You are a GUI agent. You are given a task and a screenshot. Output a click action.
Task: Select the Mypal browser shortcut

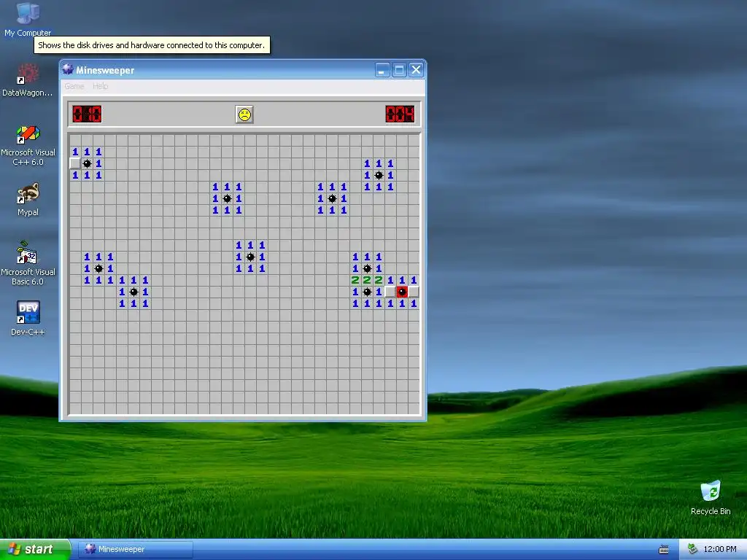tap(28, 199)
